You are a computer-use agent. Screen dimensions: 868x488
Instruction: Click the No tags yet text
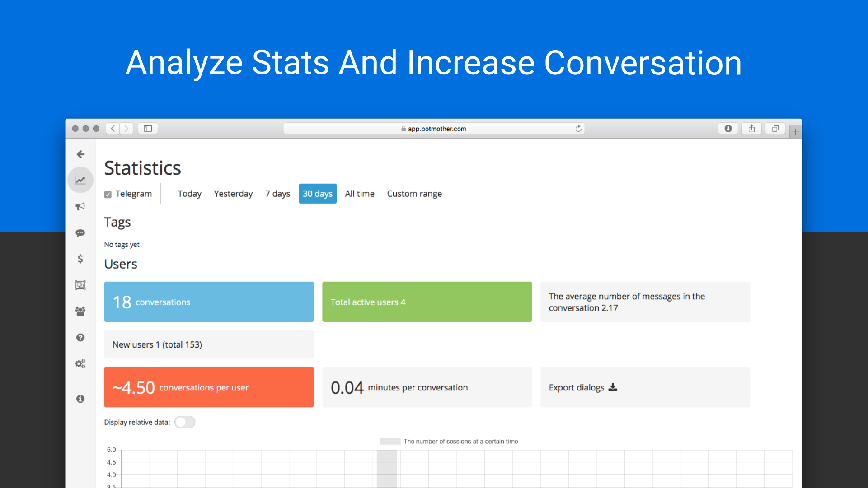point(122,245)
